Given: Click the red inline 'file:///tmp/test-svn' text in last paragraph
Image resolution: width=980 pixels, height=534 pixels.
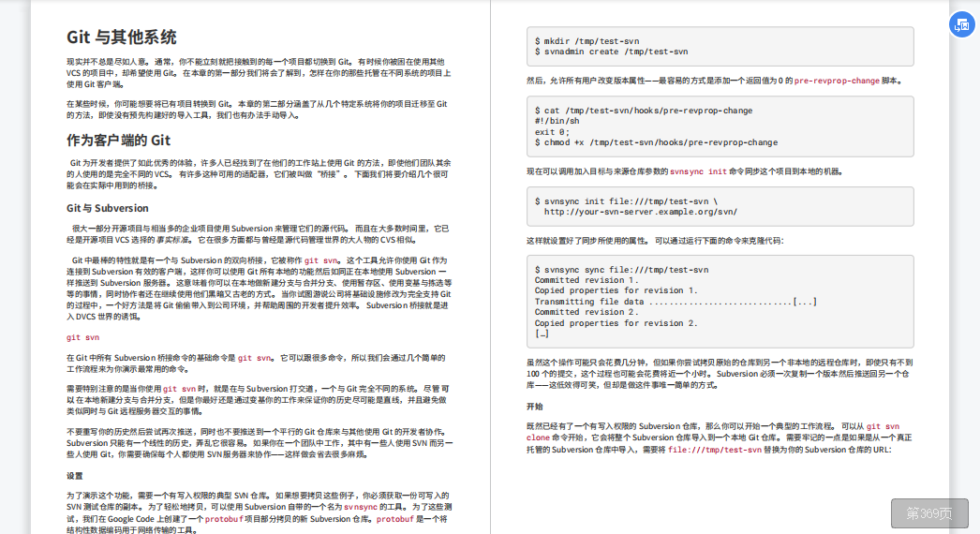Looking at the screenshot, I should click(x=714, y=450).
